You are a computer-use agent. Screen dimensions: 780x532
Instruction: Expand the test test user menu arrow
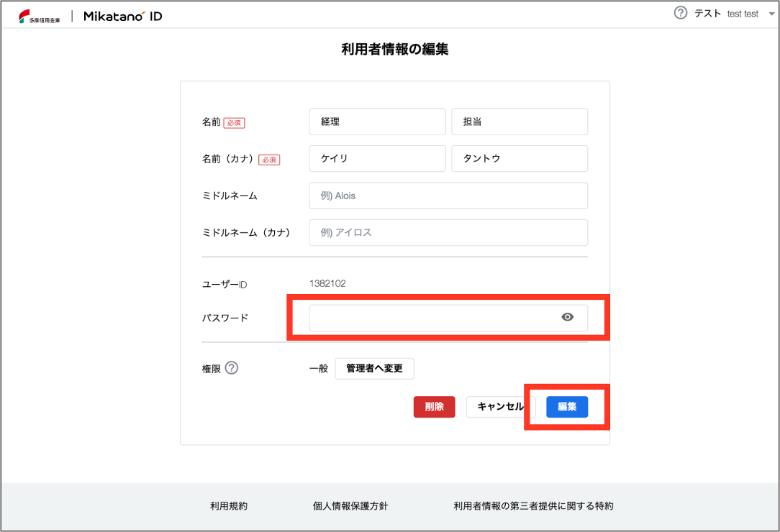coord(770,14)
